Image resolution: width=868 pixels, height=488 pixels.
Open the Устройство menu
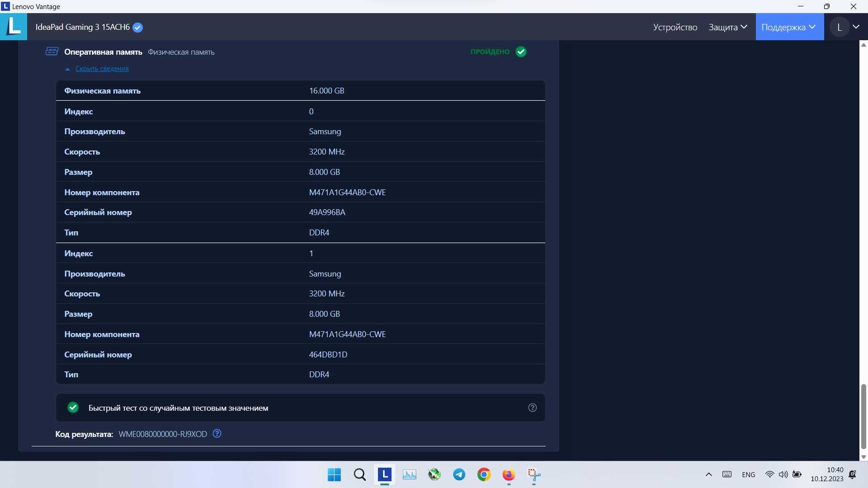(x=675, y=27)
